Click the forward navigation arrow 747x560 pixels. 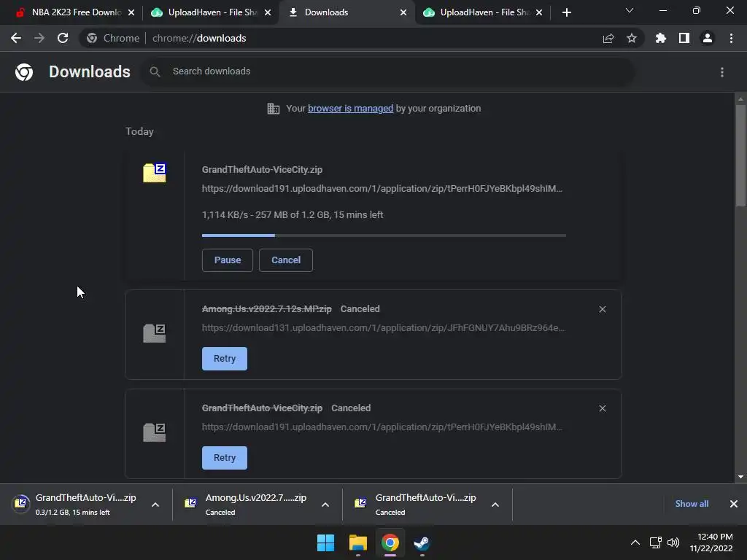[39, 38]
